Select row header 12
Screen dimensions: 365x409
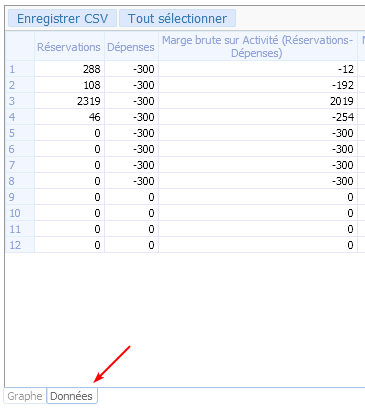(x=20, y=245)
